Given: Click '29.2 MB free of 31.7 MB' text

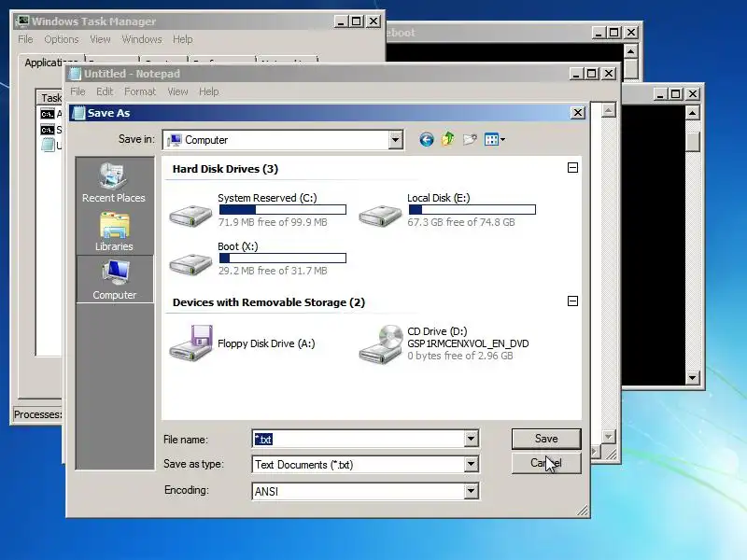Looking at the screenshot, I should (x=273, y=271).
